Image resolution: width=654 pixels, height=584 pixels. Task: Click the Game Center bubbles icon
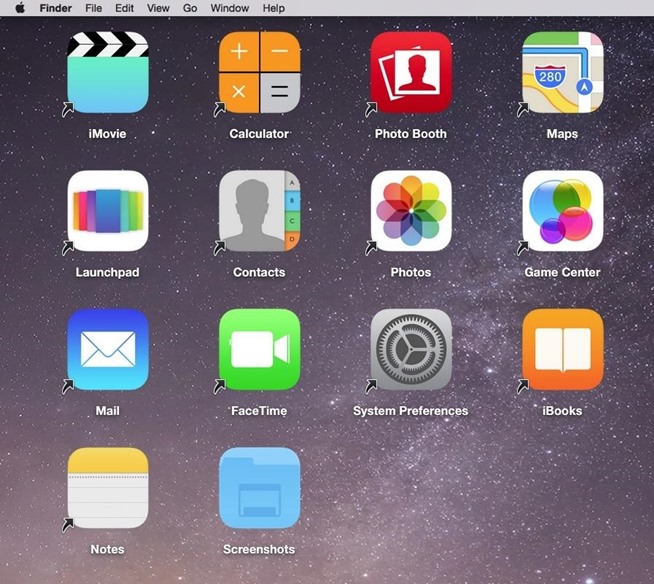pos(562,211)
